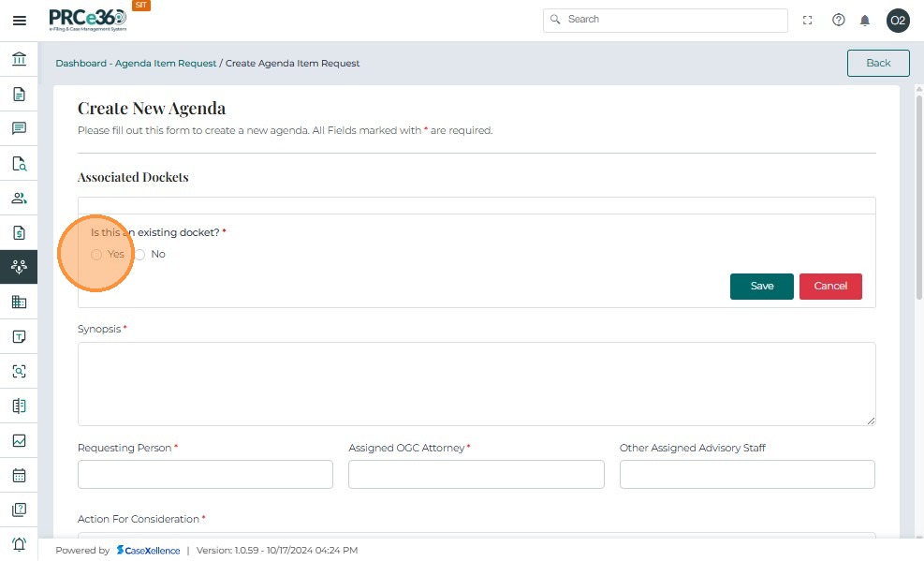Click the version text in footer
The image size is (924, 561).
click(x=277, y=551)
